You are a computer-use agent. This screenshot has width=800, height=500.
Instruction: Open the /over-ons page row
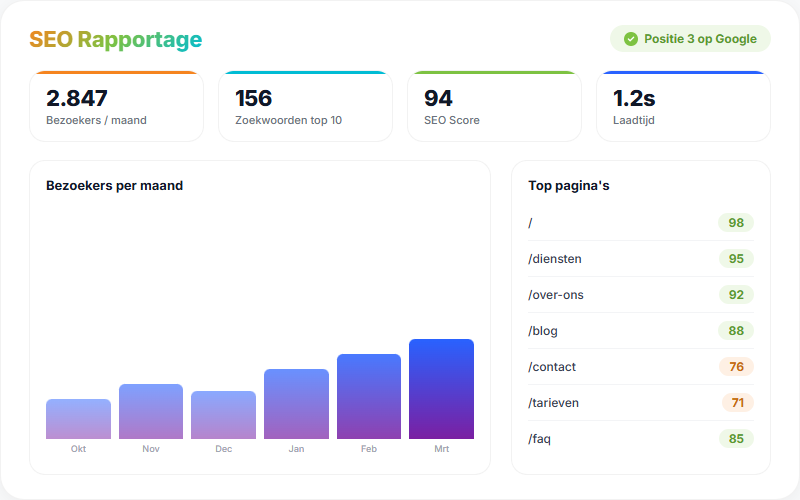point(640,295)
